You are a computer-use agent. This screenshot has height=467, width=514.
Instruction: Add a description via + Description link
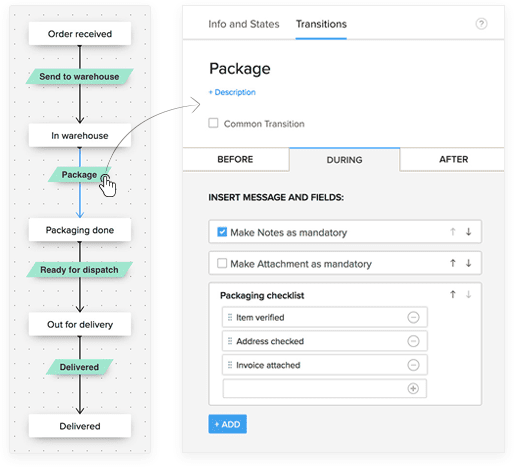pyautogui.click(x=232, y=92)
